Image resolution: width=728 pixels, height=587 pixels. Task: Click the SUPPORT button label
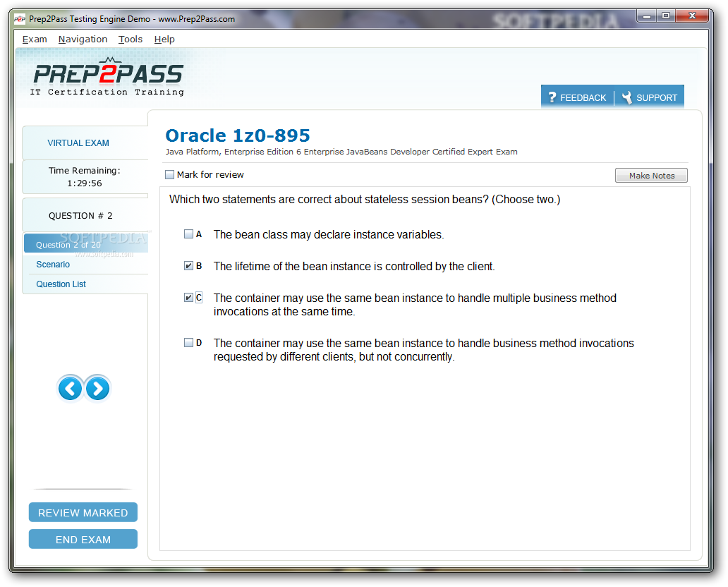(x=657, y=98)
